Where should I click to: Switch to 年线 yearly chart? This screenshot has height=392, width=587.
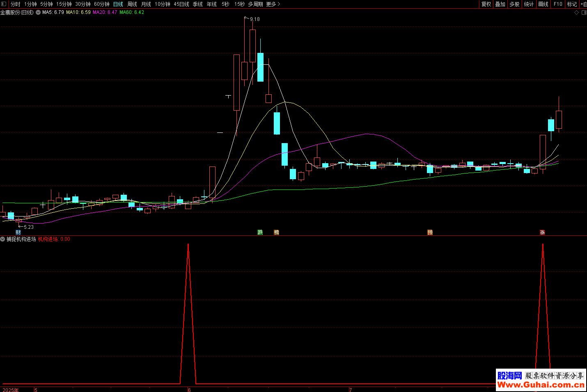click(212, 4)
